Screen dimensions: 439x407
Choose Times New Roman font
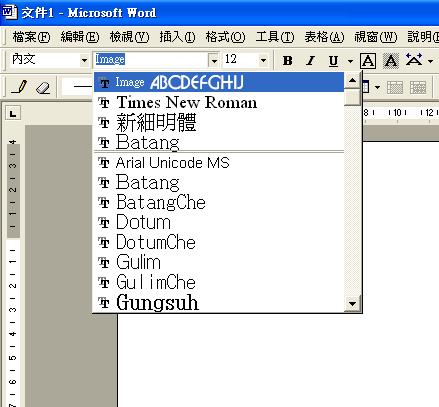(x=219, y=102)
